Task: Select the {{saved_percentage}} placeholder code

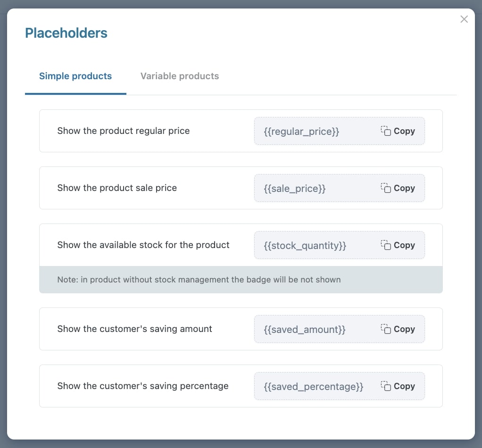Action: click(x=314, y=387)
